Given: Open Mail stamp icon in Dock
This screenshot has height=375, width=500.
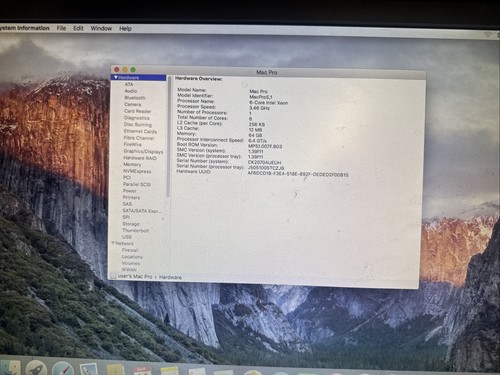Looking at the screenshot, I should [89, 369].
